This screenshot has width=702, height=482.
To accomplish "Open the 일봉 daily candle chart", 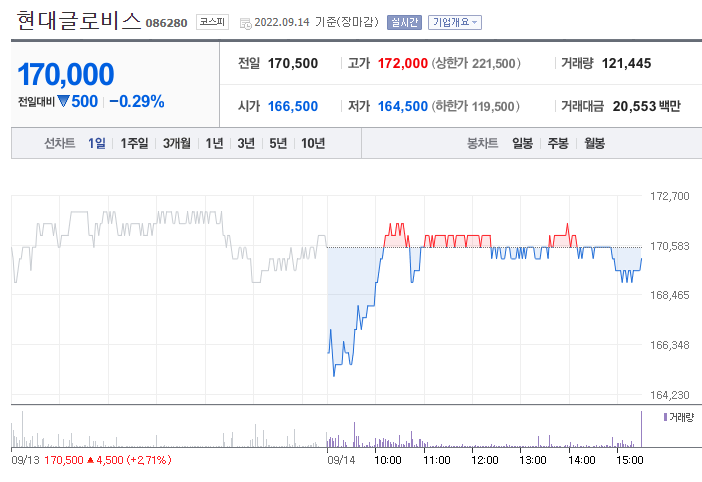I will [522, 143].
